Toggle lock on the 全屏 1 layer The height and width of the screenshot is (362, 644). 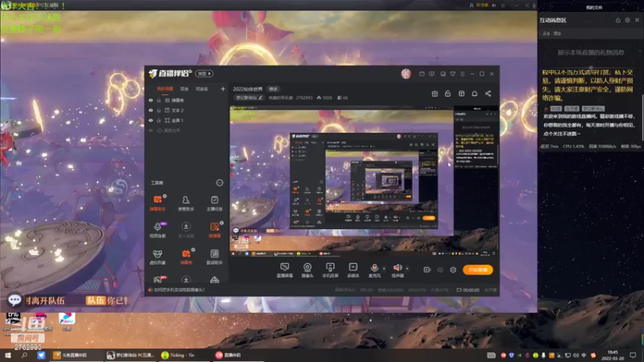tap(159, 120)
